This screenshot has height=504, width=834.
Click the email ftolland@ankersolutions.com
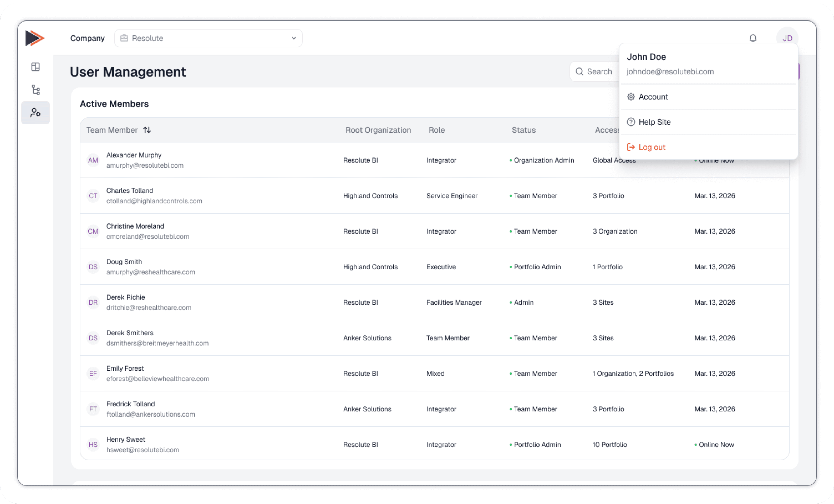tap(151, 414)
